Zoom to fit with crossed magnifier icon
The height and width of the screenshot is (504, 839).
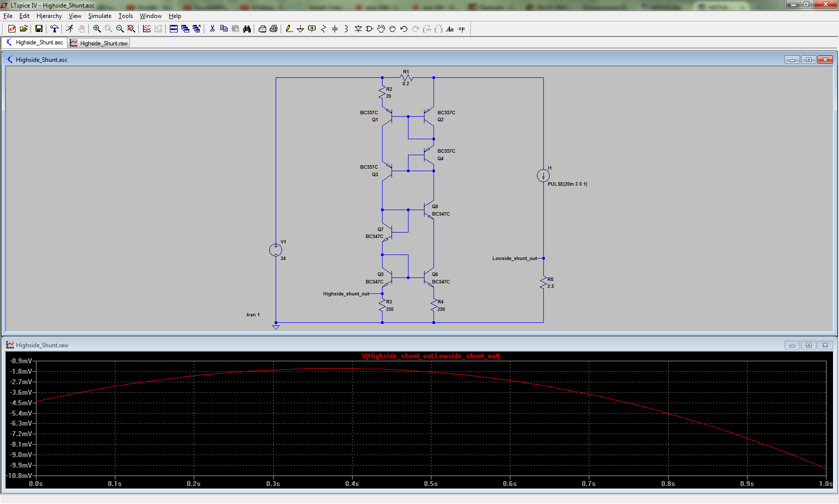click(x=131, y=29)
